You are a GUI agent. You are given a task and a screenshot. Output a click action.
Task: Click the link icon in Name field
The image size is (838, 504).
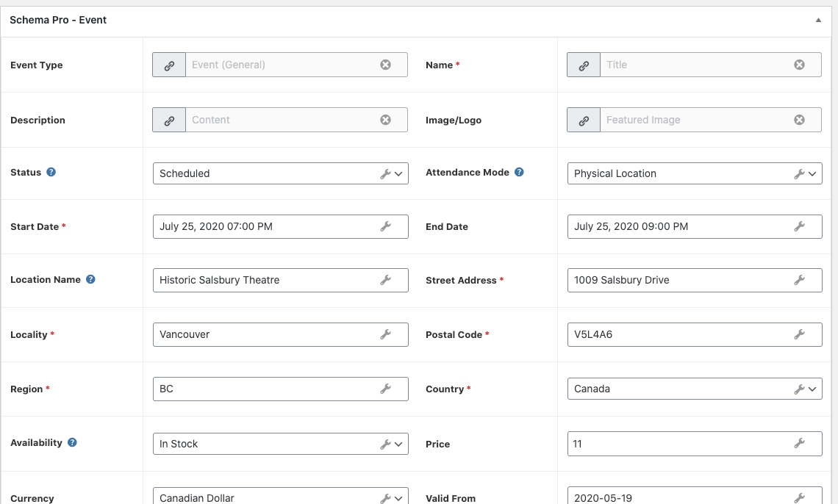(584, 65)
